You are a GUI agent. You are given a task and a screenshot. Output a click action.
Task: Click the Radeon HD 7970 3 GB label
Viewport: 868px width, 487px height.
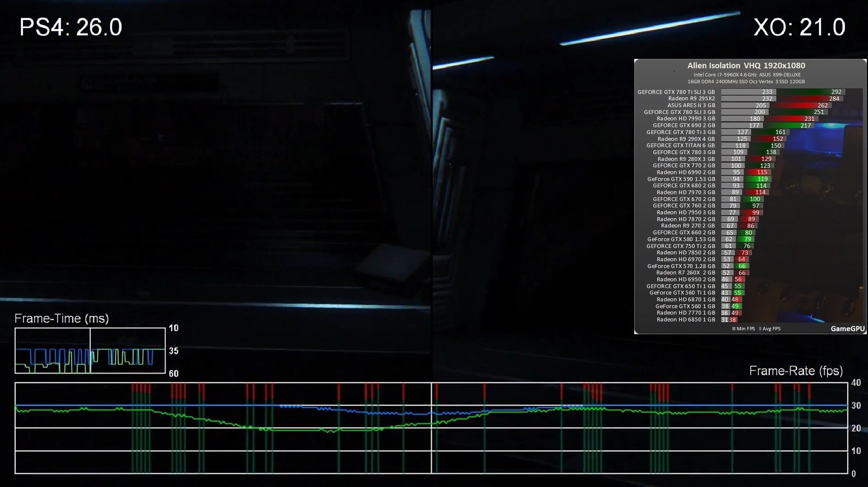(686, 192)
